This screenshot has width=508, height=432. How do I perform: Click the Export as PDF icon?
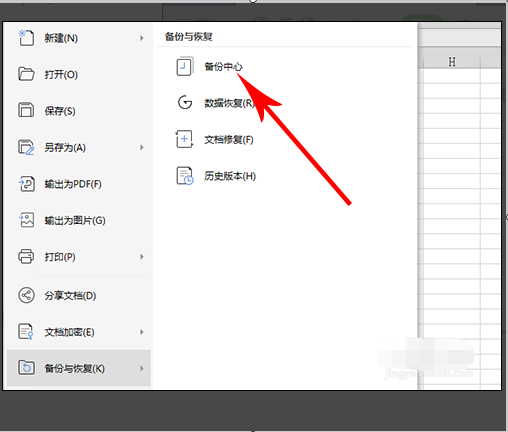tap(26, 184)
